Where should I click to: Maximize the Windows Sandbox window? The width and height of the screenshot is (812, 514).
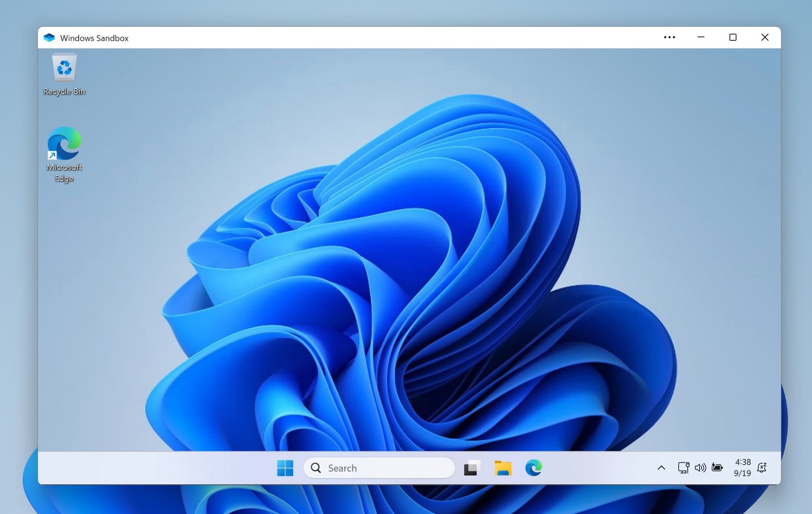(x=732, y=37)
